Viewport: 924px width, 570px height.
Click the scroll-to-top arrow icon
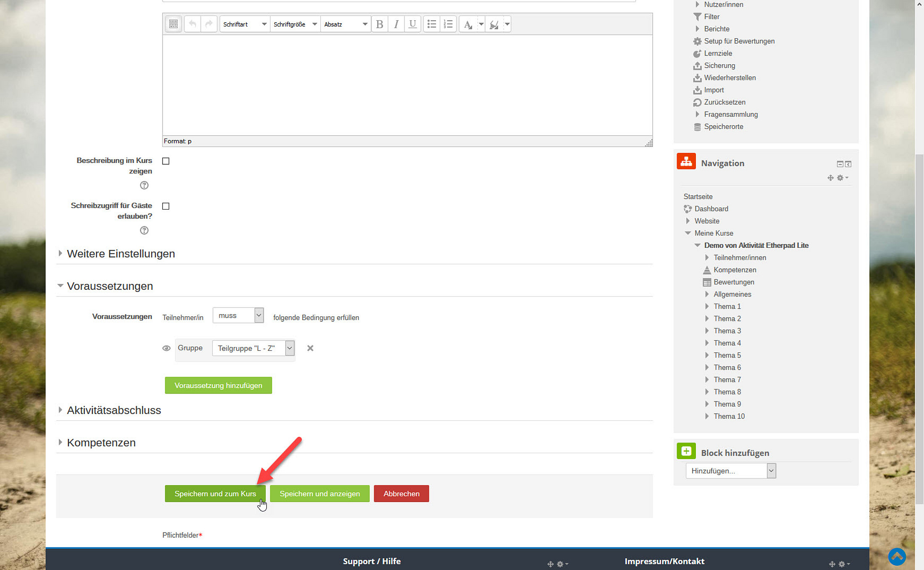[897, 557]
